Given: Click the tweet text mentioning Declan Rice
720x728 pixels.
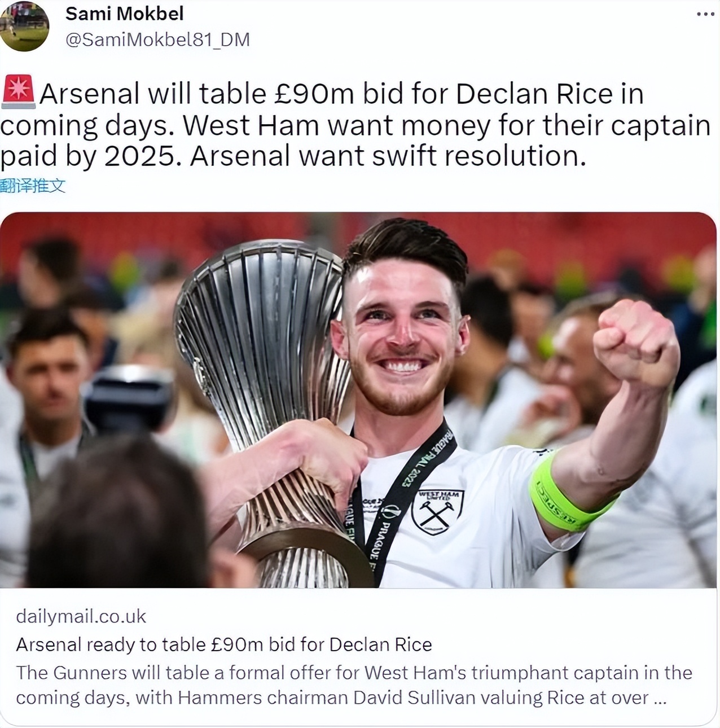Looking at the screenshot, I should pyautogui.click(x=355, y=125).
